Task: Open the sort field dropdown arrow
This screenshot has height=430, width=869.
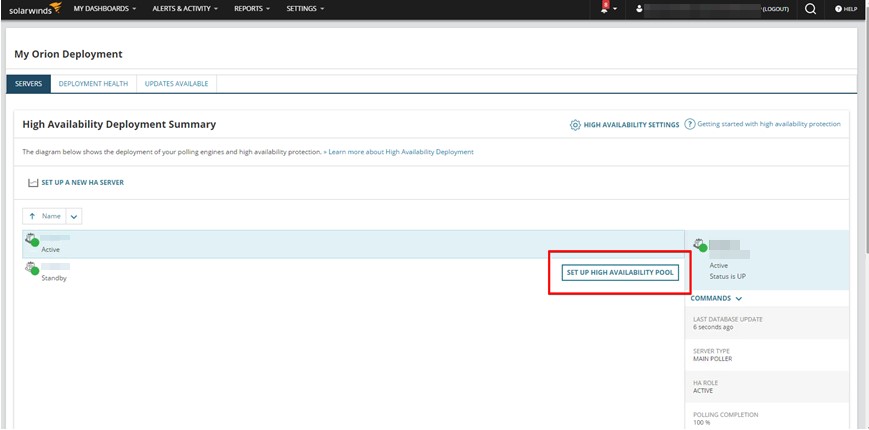Action: click(75, 216)
